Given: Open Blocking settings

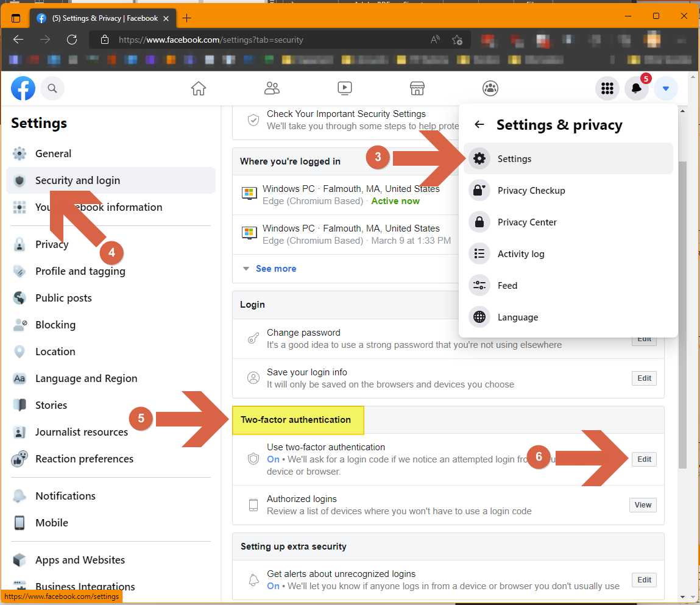Looking at the screenshot, I should coord(111,325).
